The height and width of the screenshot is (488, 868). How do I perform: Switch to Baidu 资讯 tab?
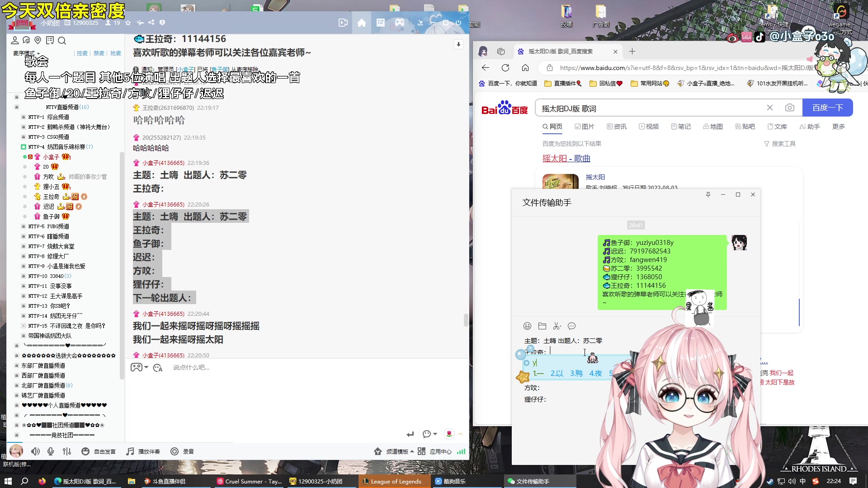617,127
